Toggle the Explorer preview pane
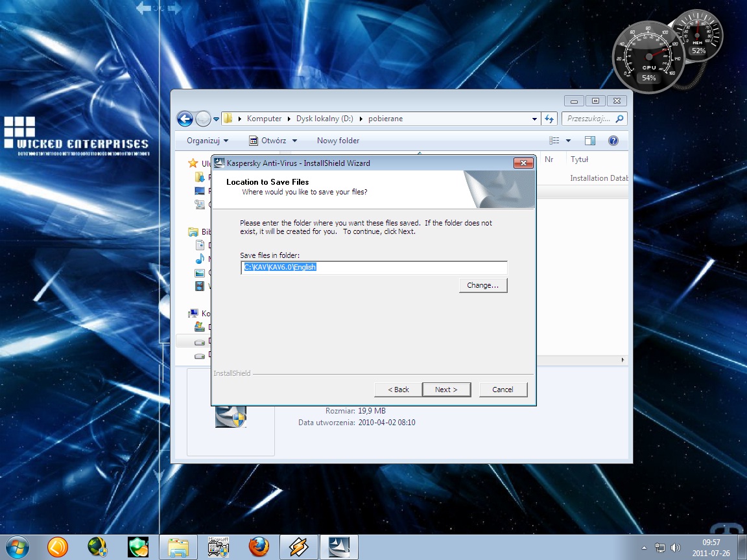 pyautogui.click(x=590, y=141)
